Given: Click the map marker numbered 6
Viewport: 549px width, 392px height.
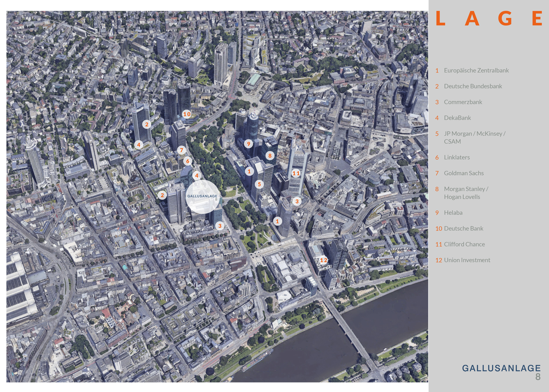Looking at the screenshot, I should (x=188, y=161).
